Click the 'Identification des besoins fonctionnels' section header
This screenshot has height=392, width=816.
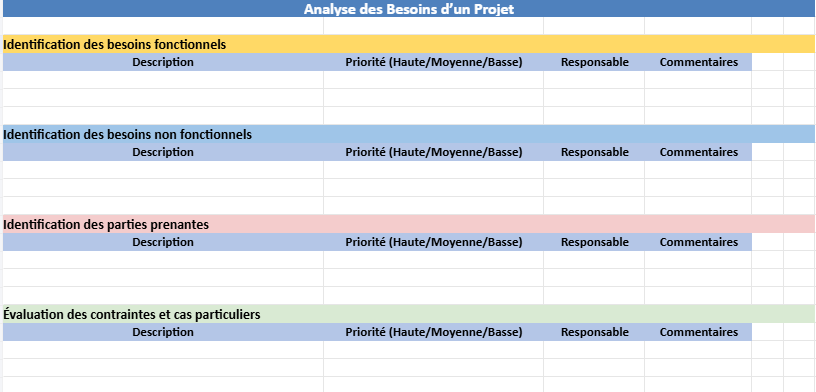click(x=409, y=44)
